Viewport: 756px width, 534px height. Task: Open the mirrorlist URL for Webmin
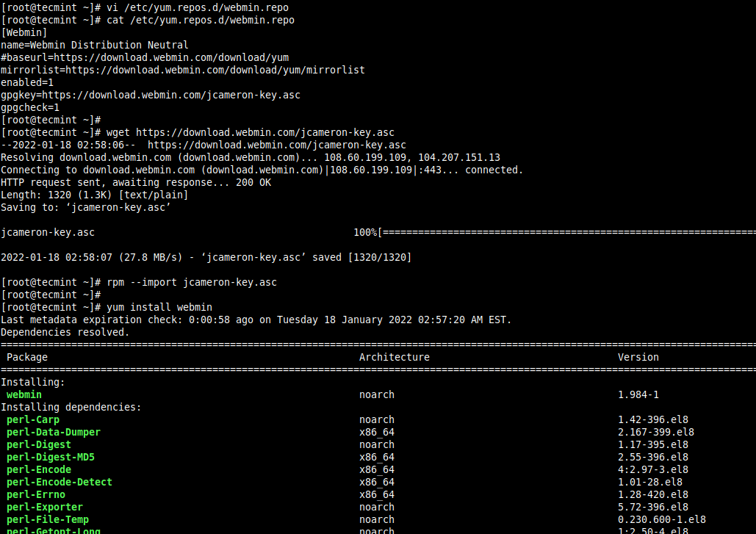181,70
